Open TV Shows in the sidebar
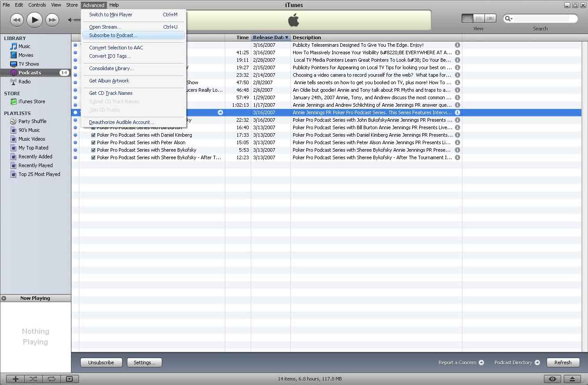The width and height of the screenshot is (588, 385). 29,64
